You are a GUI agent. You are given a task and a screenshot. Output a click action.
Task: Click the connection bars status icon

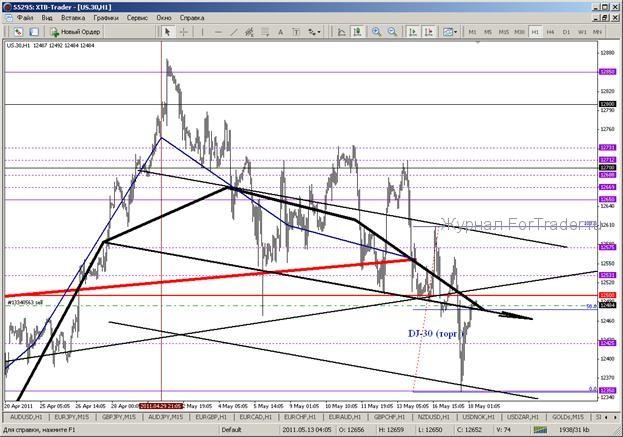pos(540,430)
